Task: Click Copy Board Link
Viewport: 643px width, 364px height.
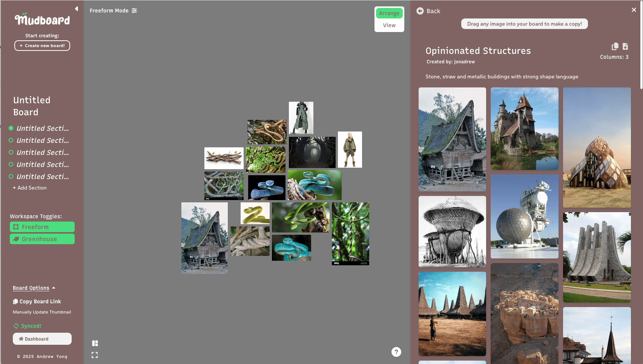Action: click(37, 301)
